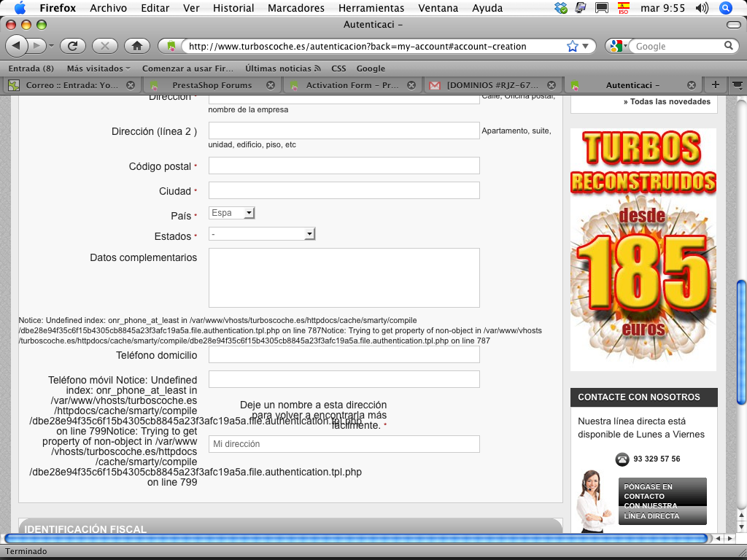Open the Entrada (8) bookmark

coord(31,69)
